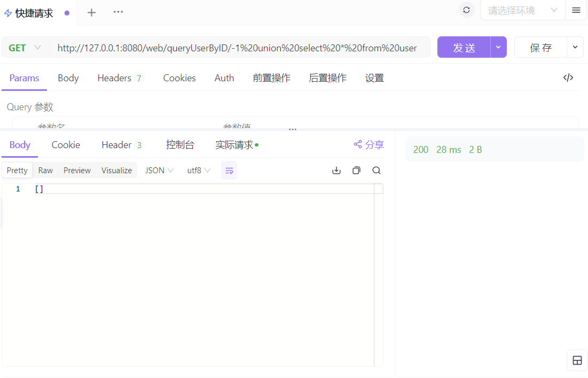Click the 分享 share link
The image size is (588, 378).
click(x=369, y=144)
